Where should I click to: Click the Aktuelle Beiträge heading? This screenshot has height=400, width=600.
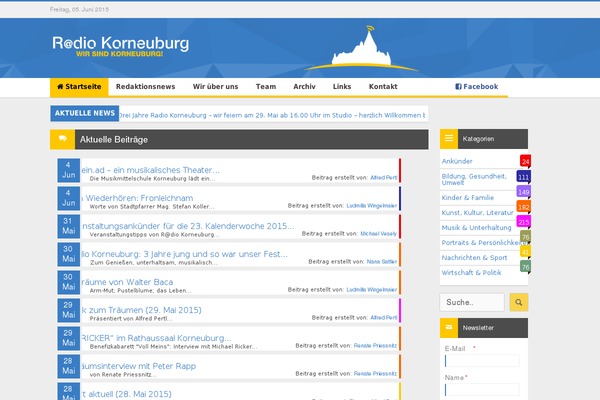[x=114, y=140]
